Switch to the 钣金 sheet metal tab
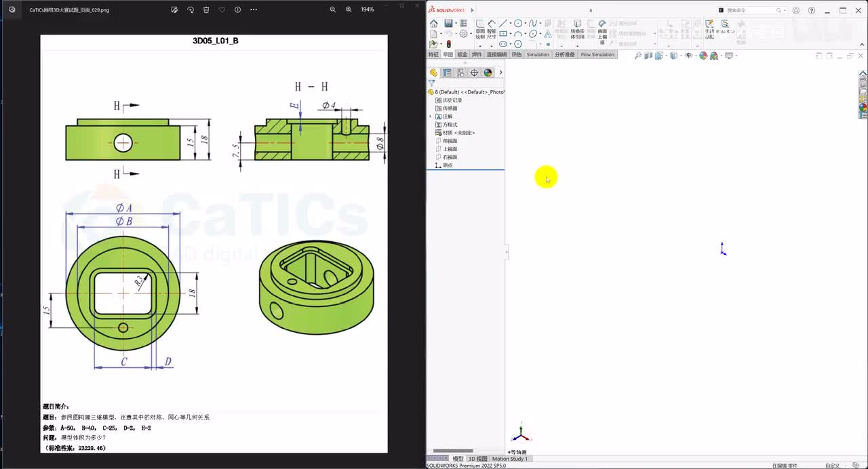The image size is (868, 469). click(462, 54)
